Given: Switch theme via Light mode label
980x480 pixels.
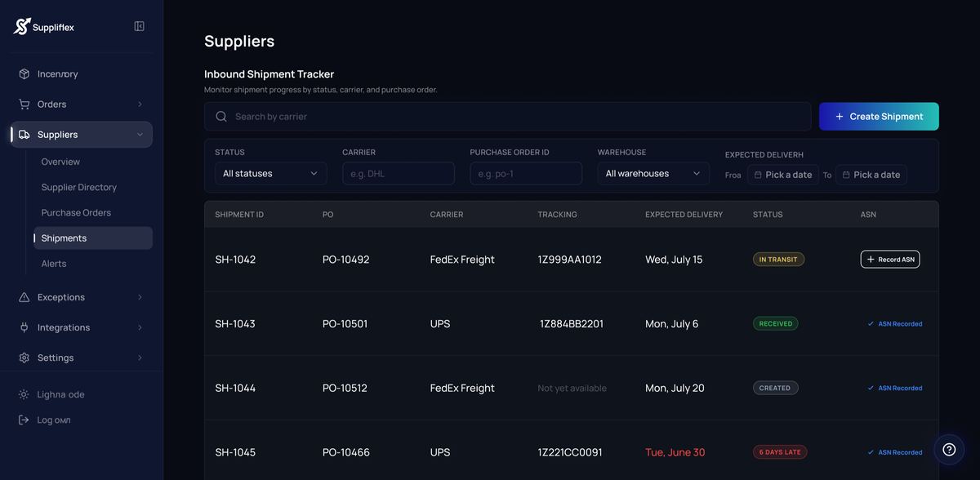Looking at the screenshot, I should click(x=61, y=394).
